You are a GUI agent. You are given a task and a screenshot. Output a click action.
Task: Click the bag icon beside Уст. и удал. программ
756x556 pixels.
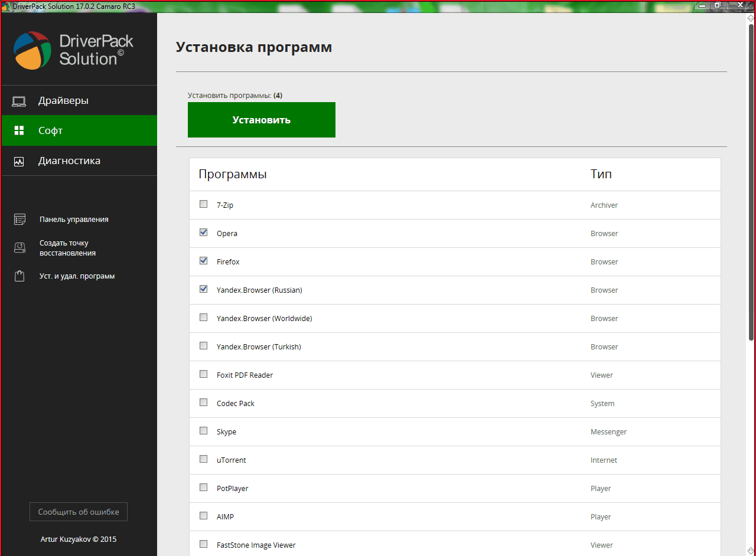click(19, 276)
